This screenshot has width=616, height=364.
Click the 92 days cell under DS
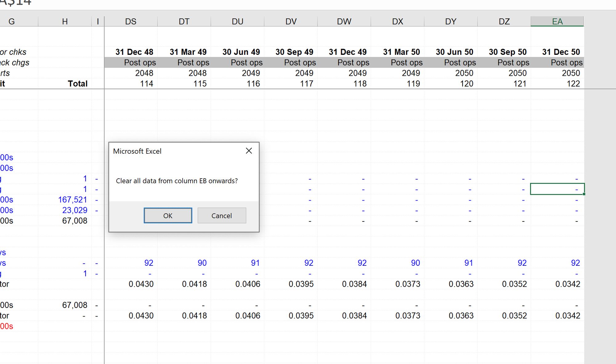(x=148, y=263)
